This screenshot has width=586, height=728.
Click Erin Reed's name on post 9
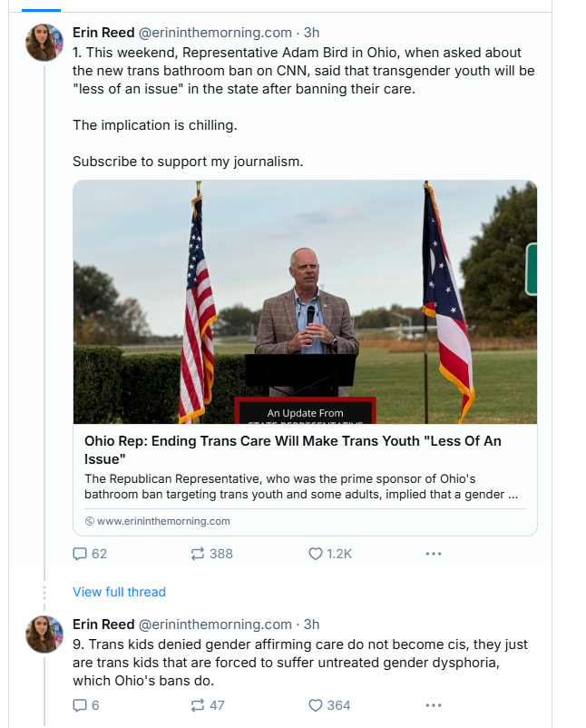[x=103, y=625]
